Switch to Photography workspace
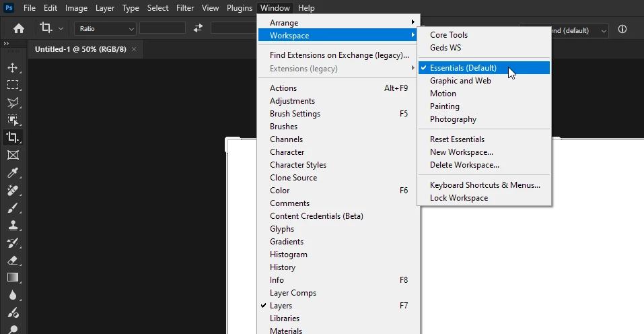The width and height of the screenshot is (644, 334). 484,119
